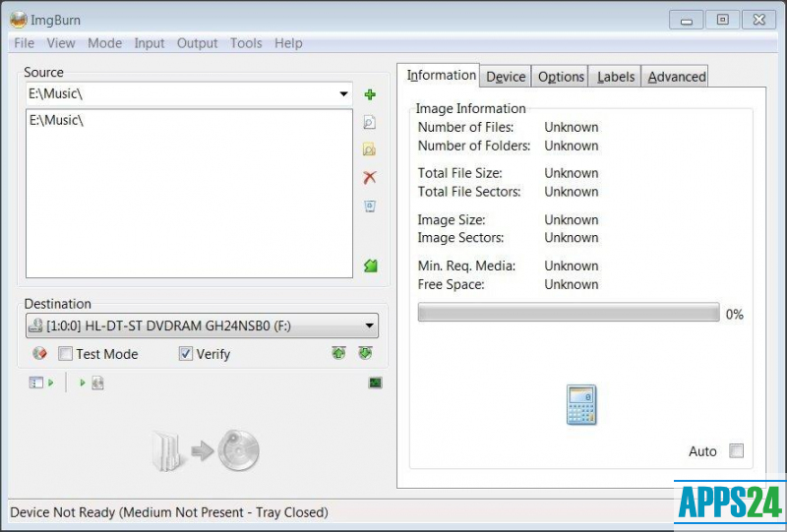
Task: Maximize the ImgBurn window
Action: coord(722,20)
